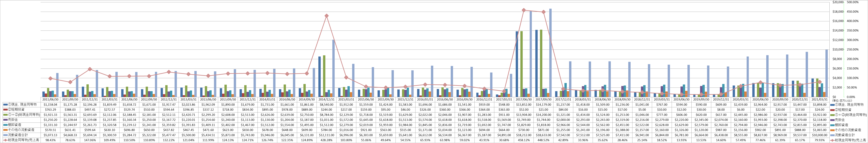The height and width of the screenshot is (143, 868).
Task: Click the $12,111.00 total current assets cell
Action: pyautogui.click(x=327, y=135)
